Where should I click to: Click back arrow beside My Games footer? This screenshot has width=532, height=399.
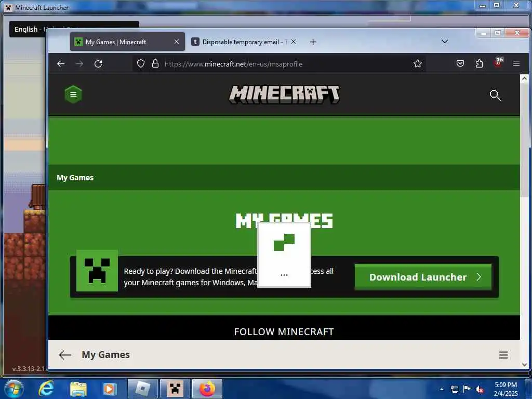point(65,355)
